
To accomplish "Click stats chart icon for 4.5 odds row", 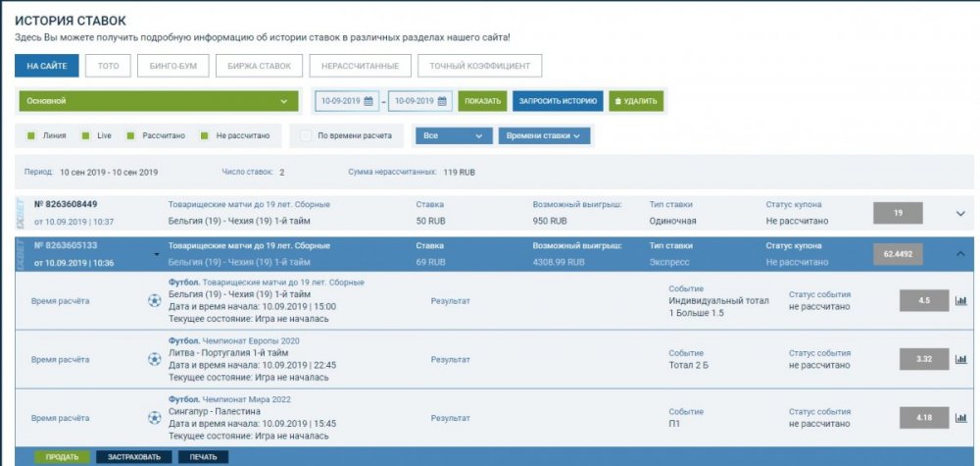I will [x=960, y=301].
